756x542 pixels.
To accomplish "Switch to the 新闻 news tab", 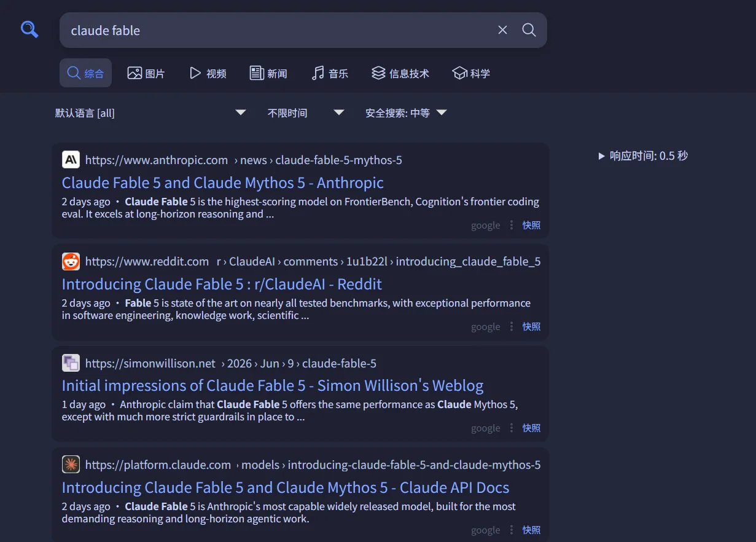I will [x=268, y=73].
